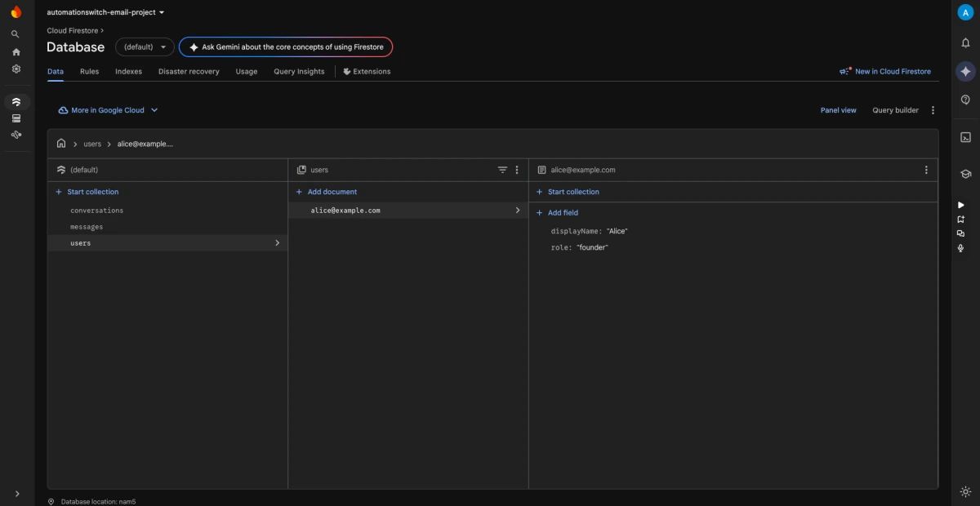Open the Gemini sparkle icon in right sidebar
Viewport: 980px width, 506px height.
pos(965,71)
